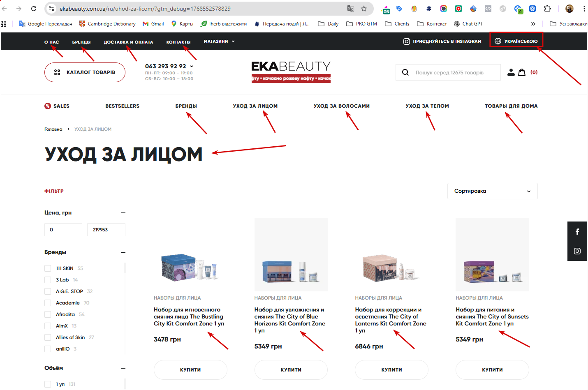588x390 pixels.
Task: Open КОНТАКТЫ in the top menu
Action: click(x=178, y=42)
